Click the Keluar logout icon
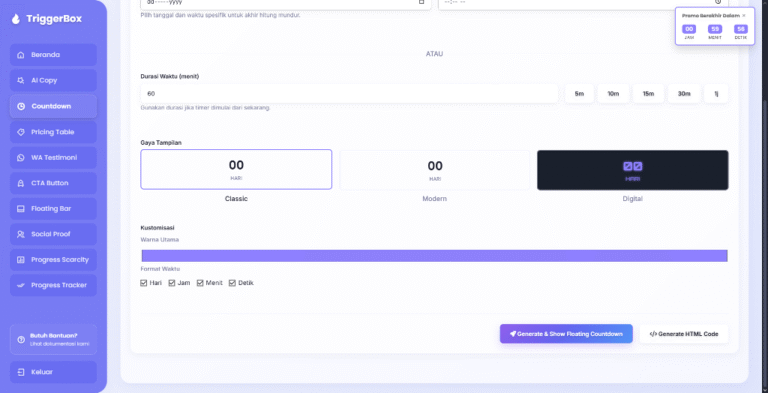Viewport: 768px width, 393px height. pyautogui.click(x=21, y=372)
